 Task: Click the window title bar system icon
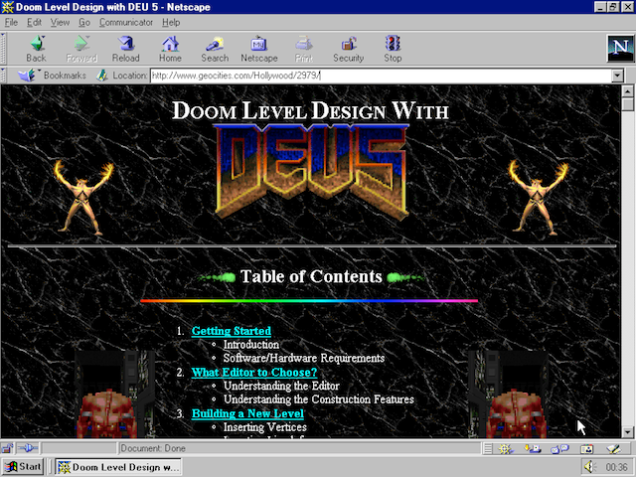click(7, 7)
